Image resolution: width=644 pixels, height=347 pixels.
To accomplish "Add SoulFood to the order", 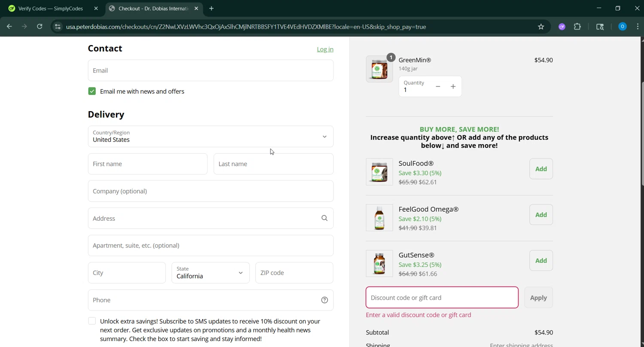I will (x=541, y=169).
